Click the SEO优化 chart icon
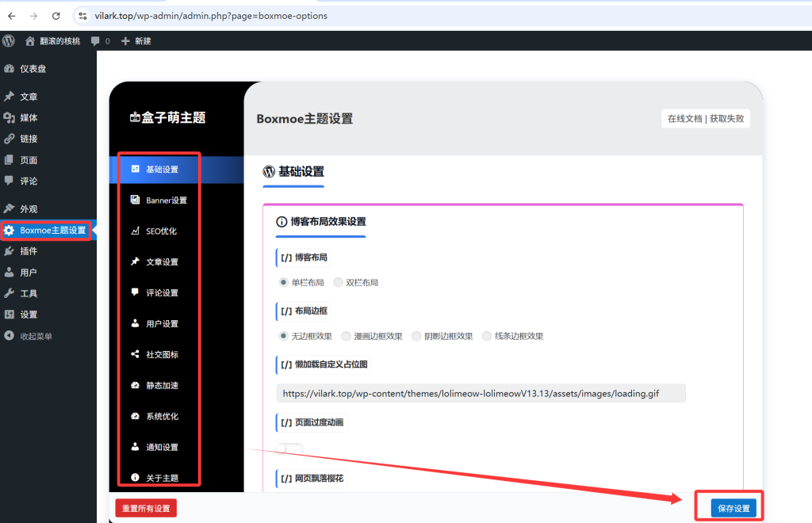812x523 pixels. pos(136,231)
